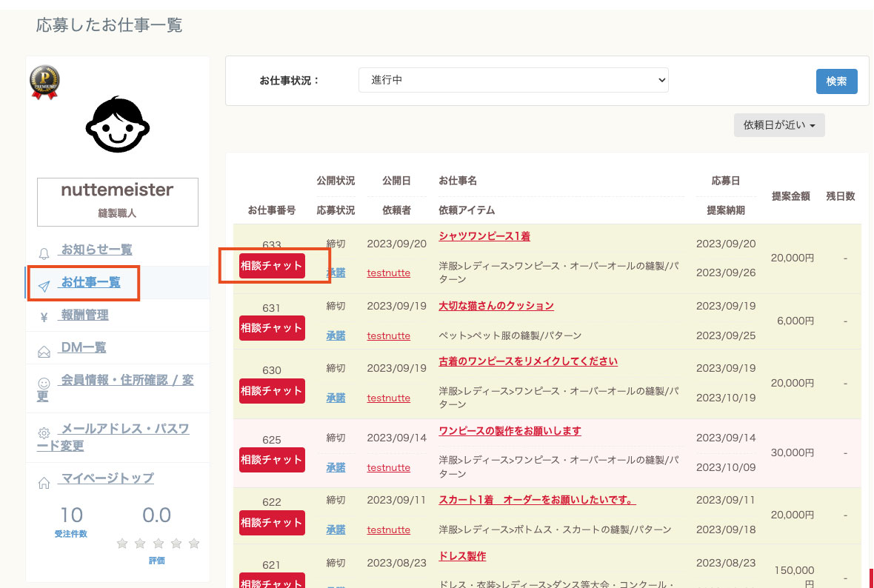The height and width of the screenshot is (588, 874).
Task: Click the blue 検索 button
Action: pos(837,81)
